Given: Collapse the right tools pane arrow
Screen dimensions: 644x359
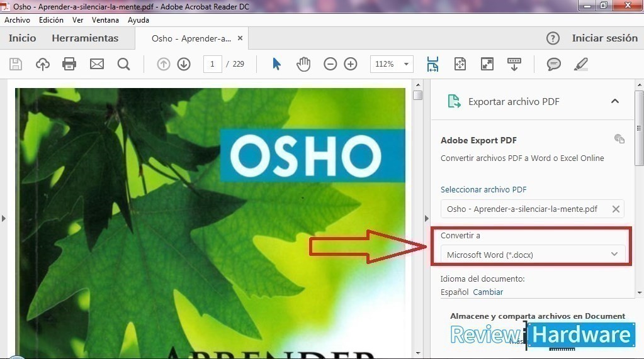Looking at the screenshot, I should [426, 218].
